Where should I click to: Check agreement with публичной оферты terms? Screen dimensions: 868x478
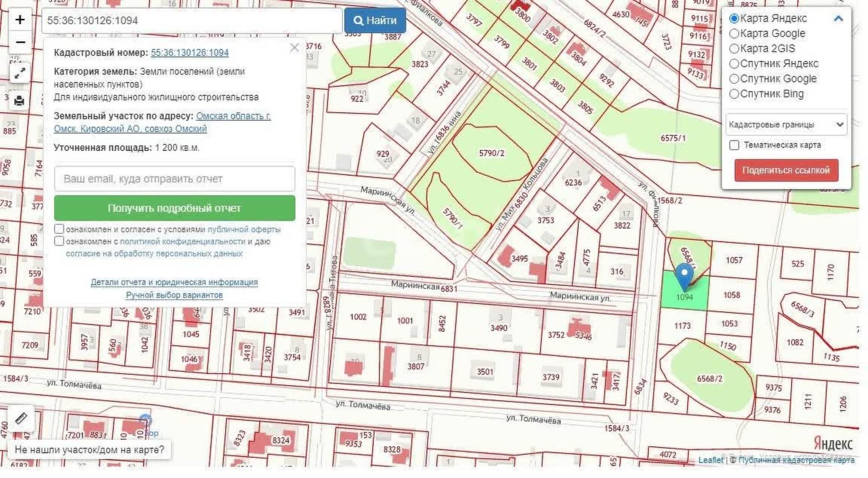point(59,229)
